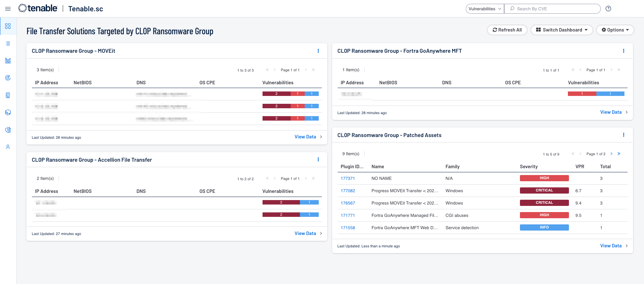Open the list-view sidebar icon

point(8,44)
